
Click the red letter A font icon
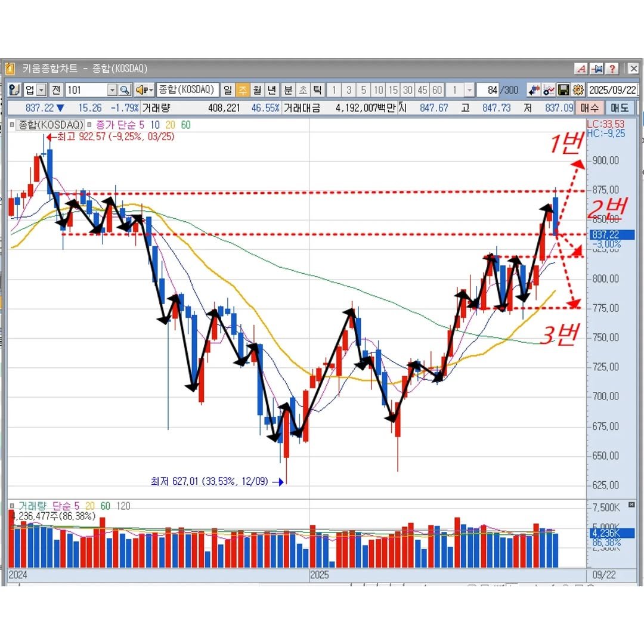tap(581, 69)
